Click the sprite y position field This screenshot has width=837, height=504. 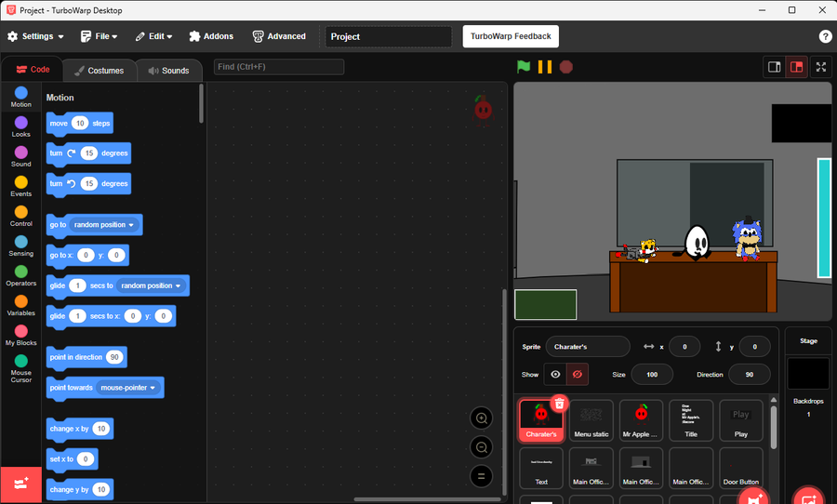(x=754, y=347)
